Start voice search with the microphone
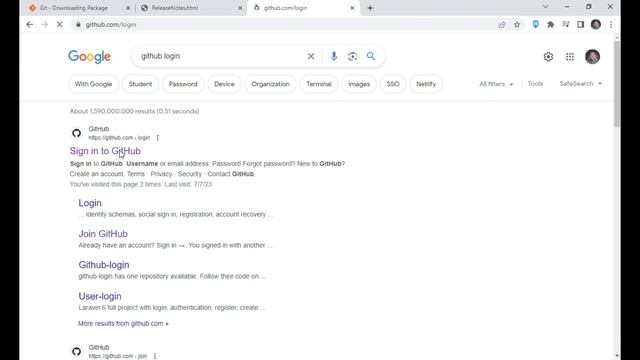The height and width of the screenshot is (360, 640). [334, 56]
